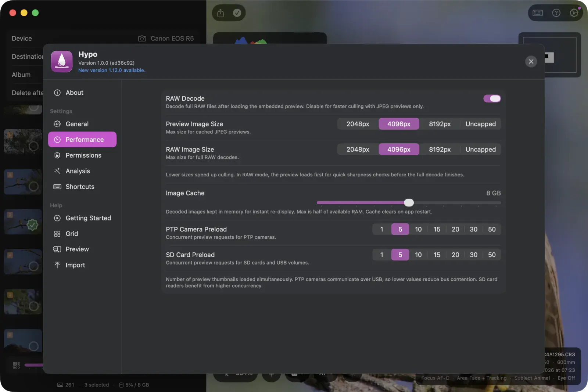588x392 pixels.
Task: Click checkmark circle icon in main toolbar
Action: (x=237, y=13)
